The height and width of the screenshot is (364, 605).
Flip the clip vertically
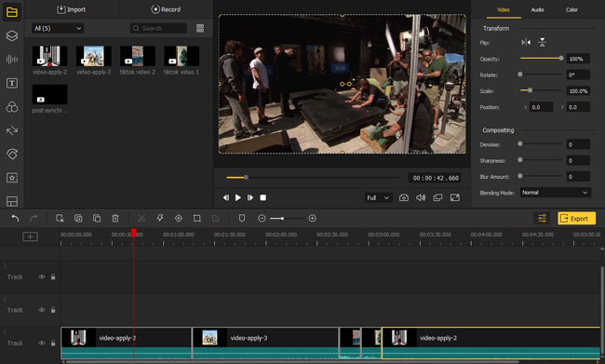pos(542,43)
